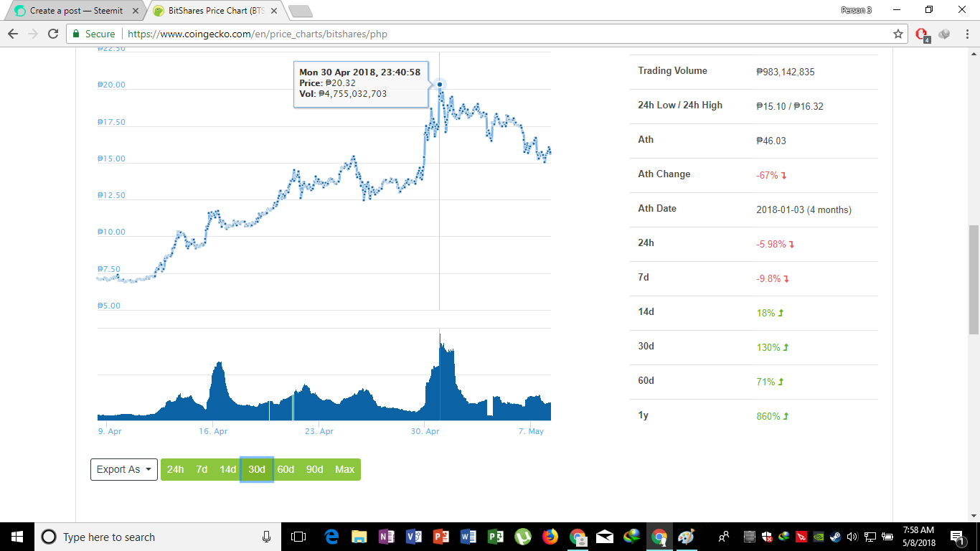Click the page vertical scrollbar thumb

click(x=974, y=280)
